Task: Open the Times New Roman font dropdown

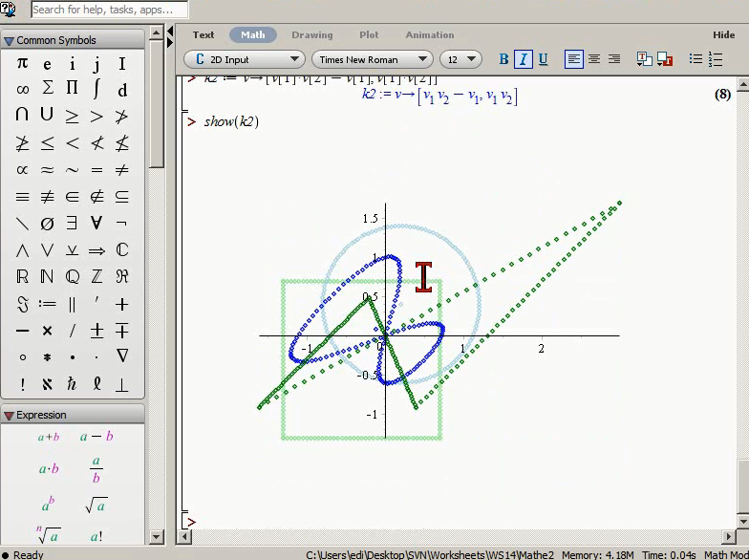Action: point(373,59)
